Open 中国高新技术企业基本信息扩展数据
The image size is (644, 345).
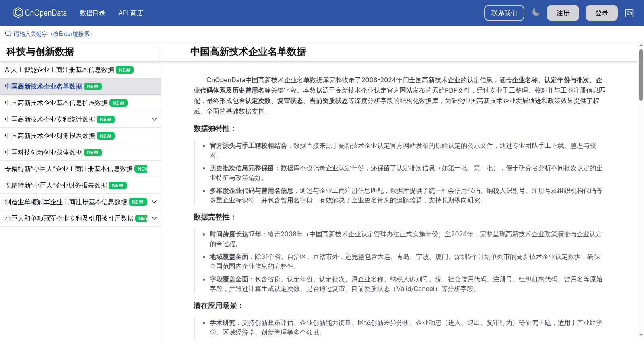pyautogui.click(x=56, y=103)
